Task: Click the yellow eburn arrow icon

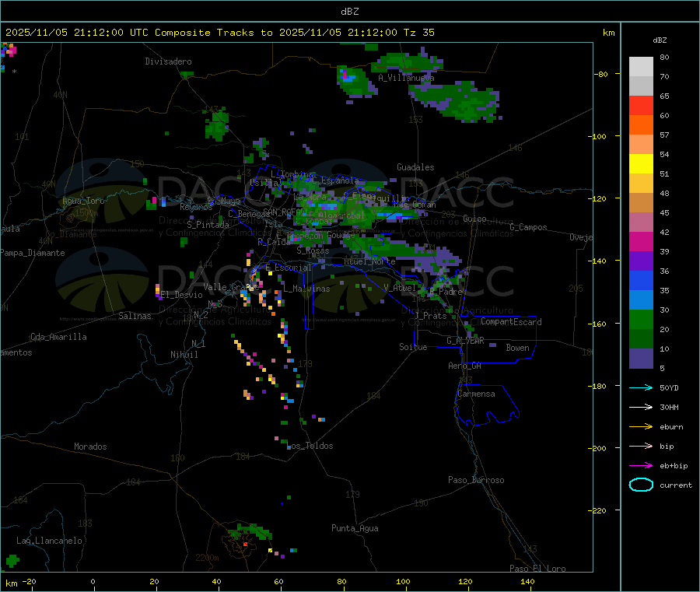Action: click(641, 427)
